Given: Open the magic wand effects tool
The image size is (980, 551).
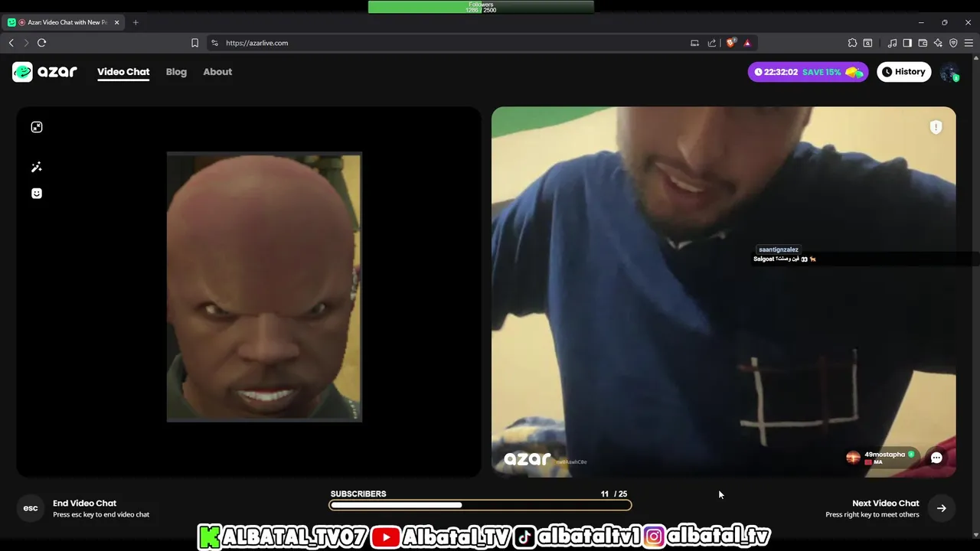Looking at the screenshot, I should (x=37, y=167).
